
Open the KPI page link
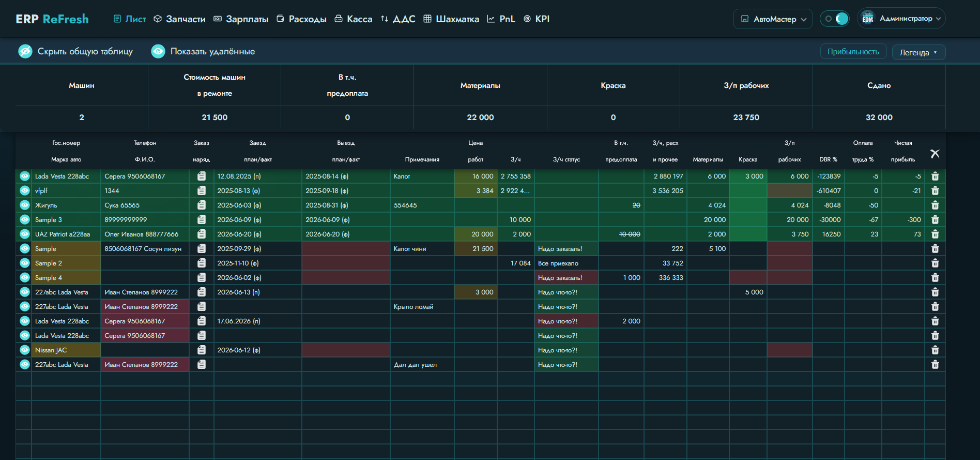pos(537,19)
